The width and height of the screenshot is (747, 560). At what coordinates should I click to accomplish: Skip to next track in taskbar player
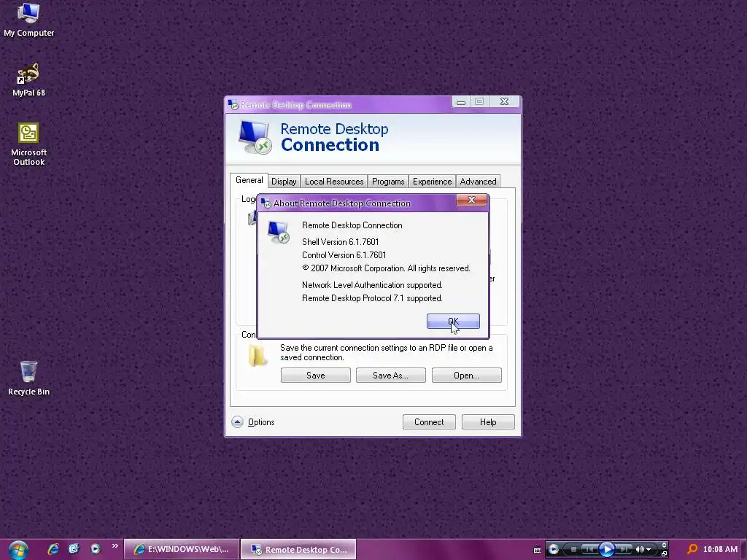point(623,550)
